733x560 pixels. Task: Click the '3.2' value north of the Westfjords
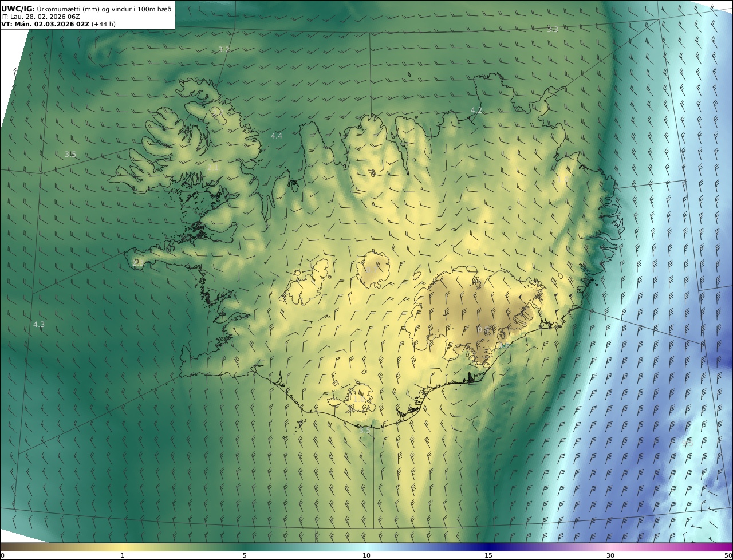pyautogui.click(x=224, y=49)
